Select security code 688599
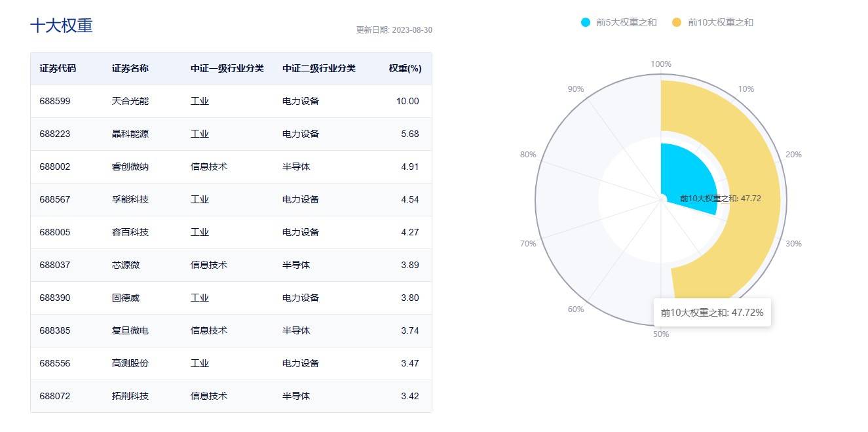Screen dimensions: 868x432 [x=55, y=101]
